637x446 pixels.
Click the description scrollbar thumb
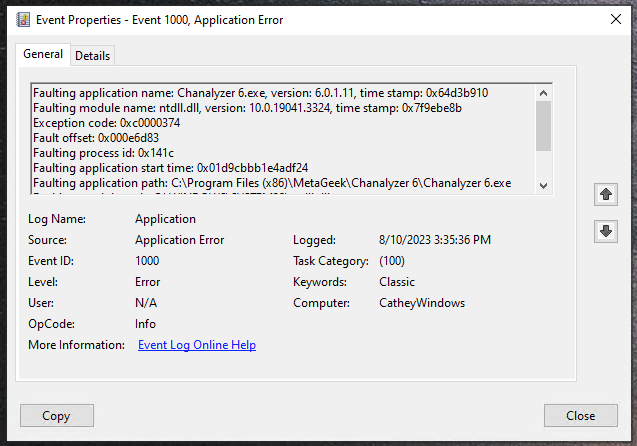[543, 126]
